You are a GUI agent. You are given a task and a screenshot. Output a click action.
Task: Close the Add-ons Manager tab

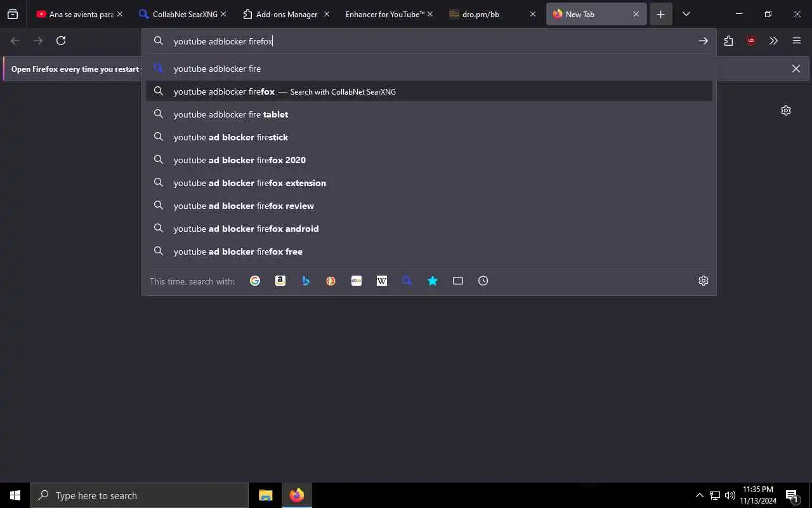[326, 14]
